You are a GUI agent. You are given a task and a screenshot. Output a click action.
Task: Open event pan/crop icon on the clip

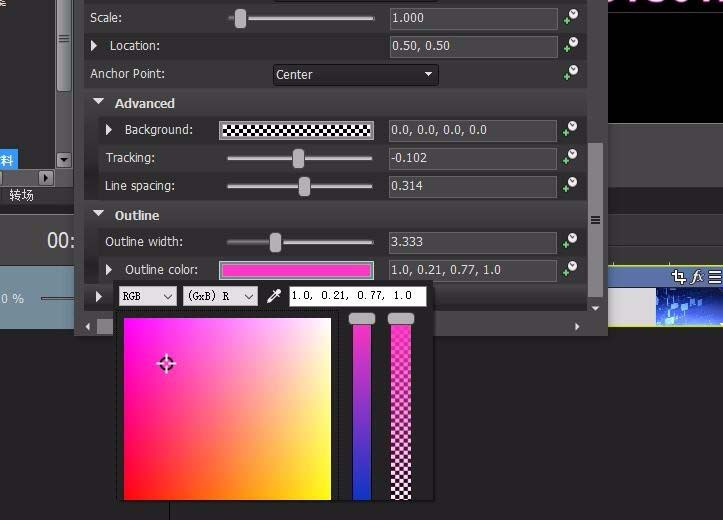click(679, 277)
